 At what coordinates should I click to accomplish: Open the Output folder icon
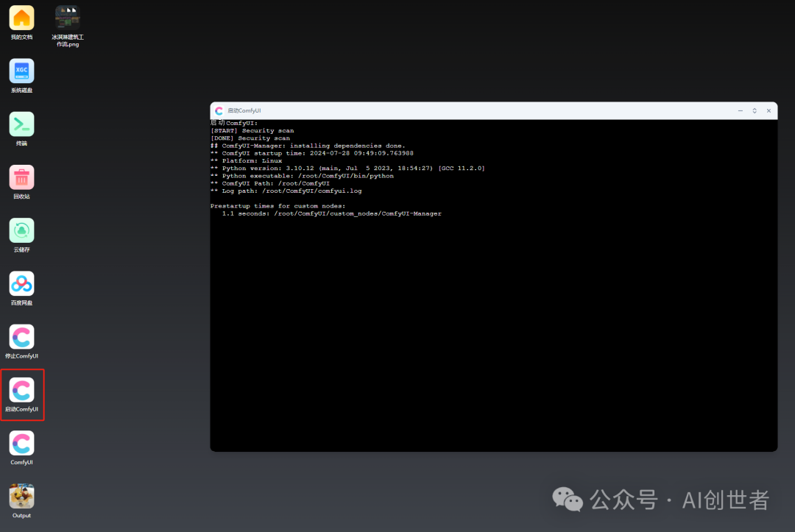point(21,497)
